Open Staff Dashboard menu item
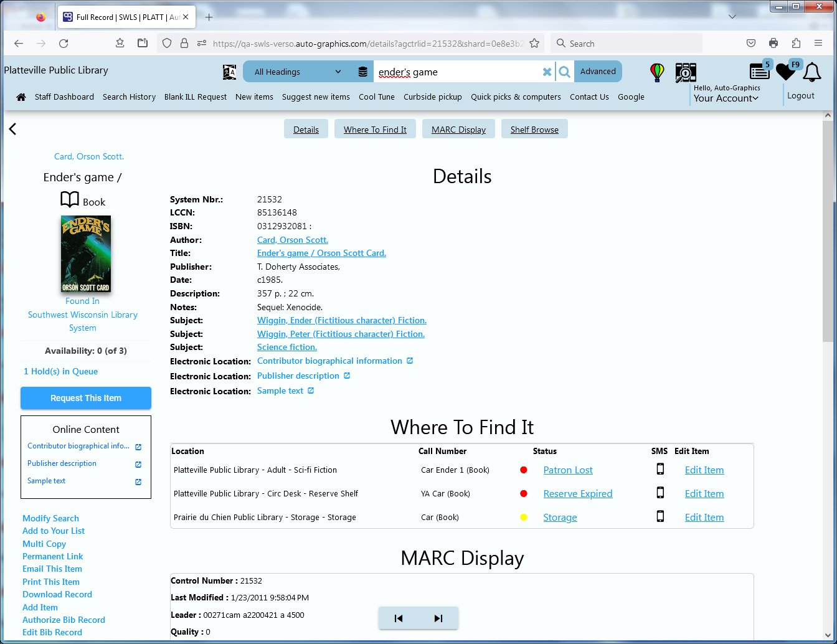Screen dimensions: 837x644 (64, 97)
